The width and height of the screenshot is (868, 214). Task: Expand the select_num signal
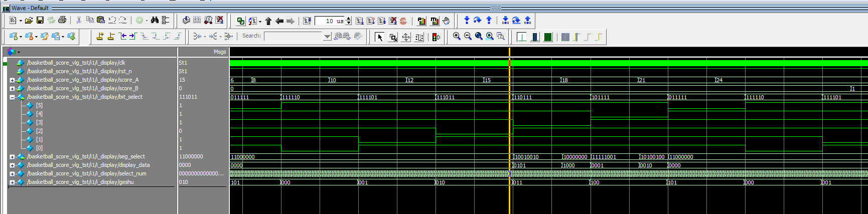(x=12, y=174)
